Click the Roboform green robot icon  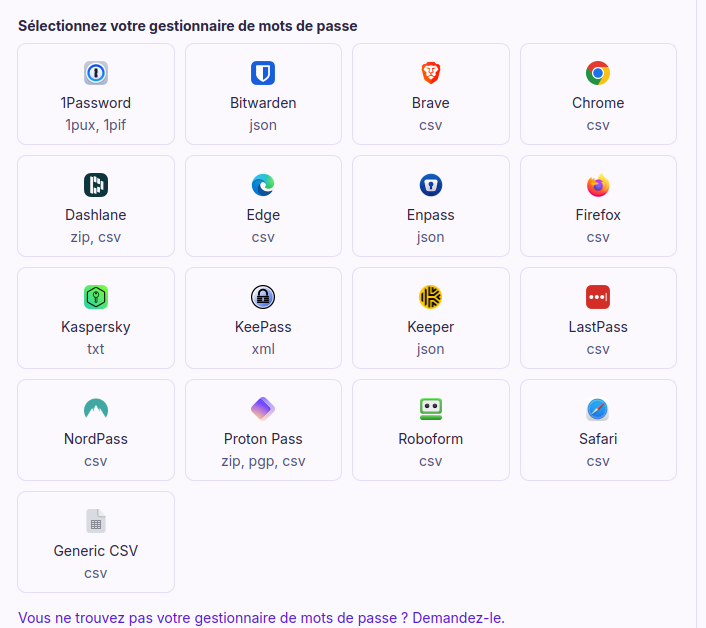(431, 409)
